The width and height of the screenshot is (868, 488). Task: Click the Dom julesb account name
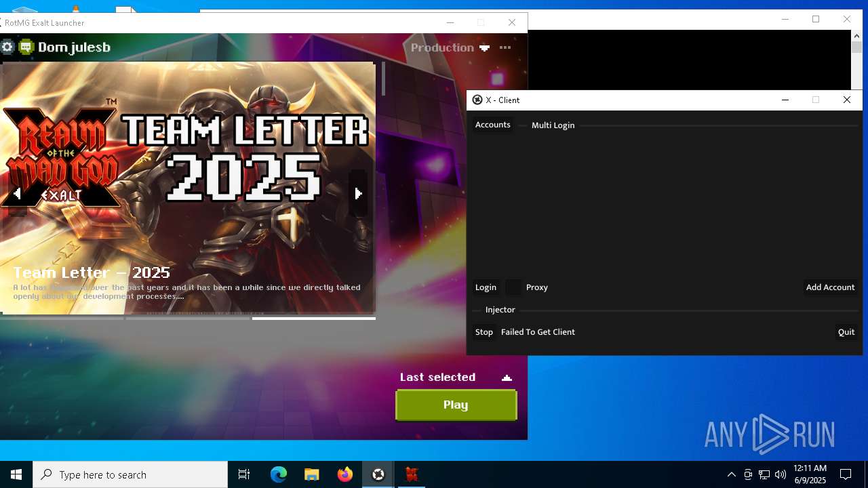tap(74, 47)
